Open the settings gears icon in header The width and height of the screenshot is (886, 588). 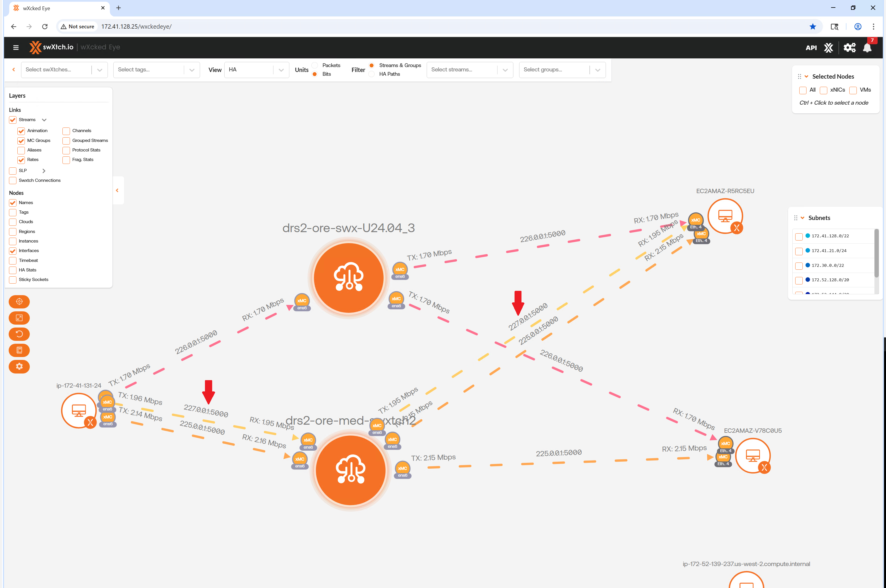click(x=849, y=48)
